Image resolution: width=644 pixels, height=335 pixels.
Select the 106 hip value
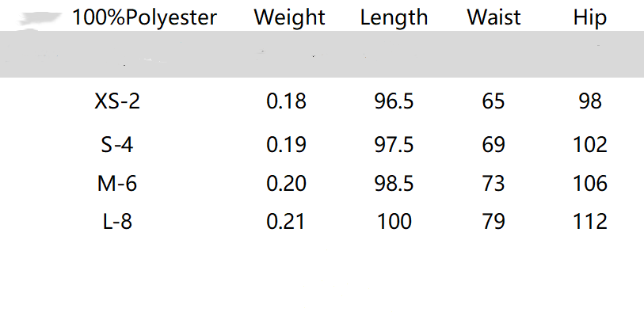(x=590, y=184)
